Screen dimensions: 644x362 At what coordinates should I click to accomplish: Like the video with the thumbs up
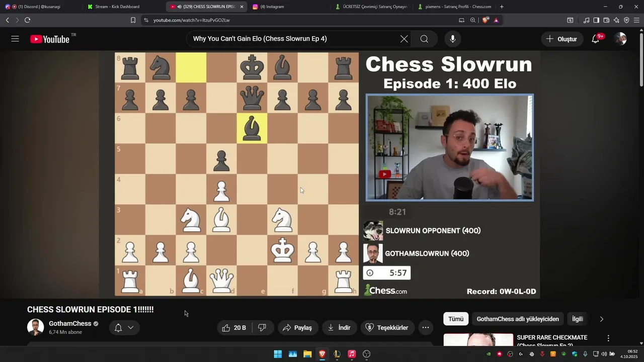pos(234,327)
